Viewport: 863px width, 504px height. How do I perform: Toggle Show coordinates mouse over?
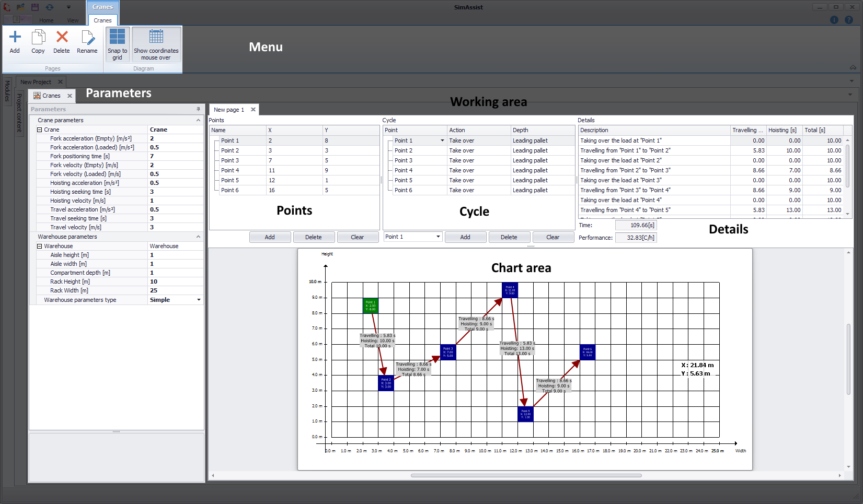pos(156,44)
